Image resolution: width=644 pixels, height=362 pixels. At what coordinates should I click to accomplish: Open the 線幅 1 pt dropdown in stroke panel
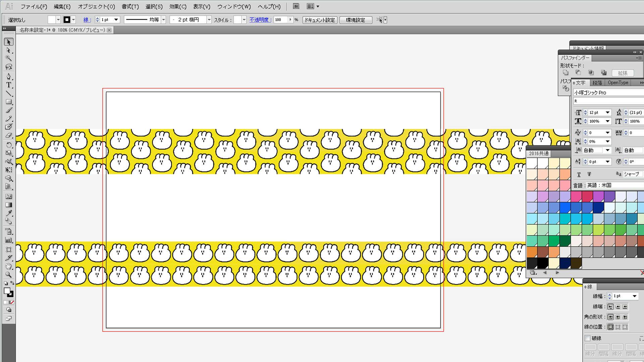pos(634,296)
